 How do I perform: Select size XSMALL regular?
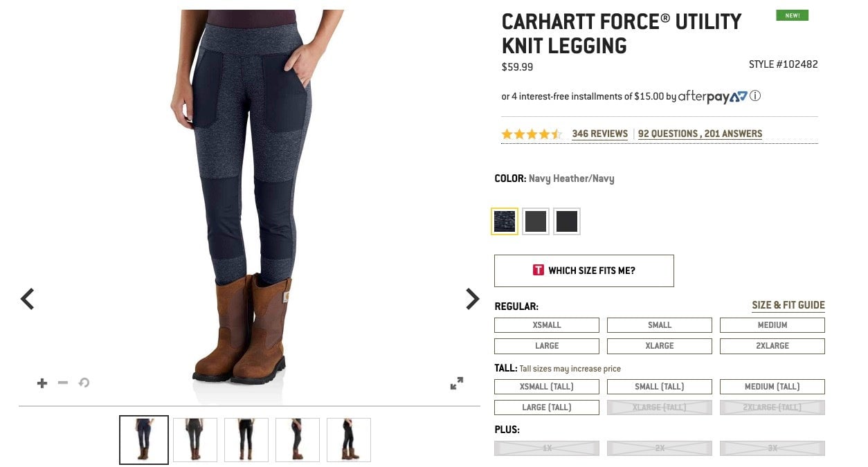click(547, 325)
